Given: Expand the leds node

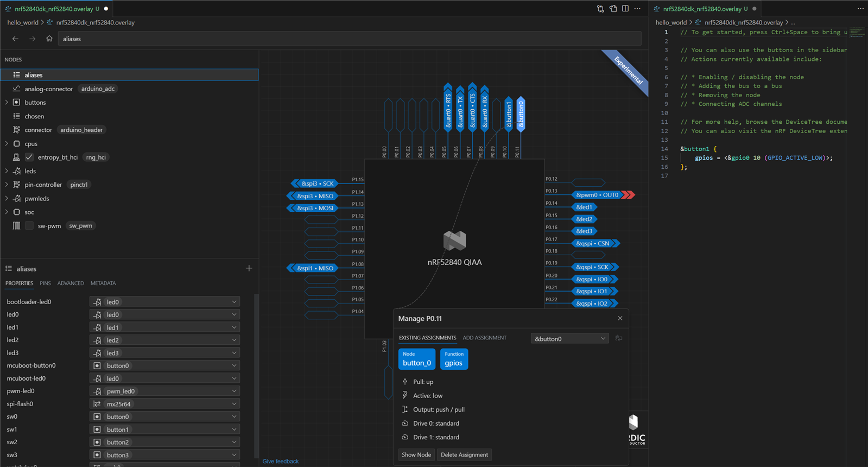Looking at the screenshot, I should click(7, 171).
